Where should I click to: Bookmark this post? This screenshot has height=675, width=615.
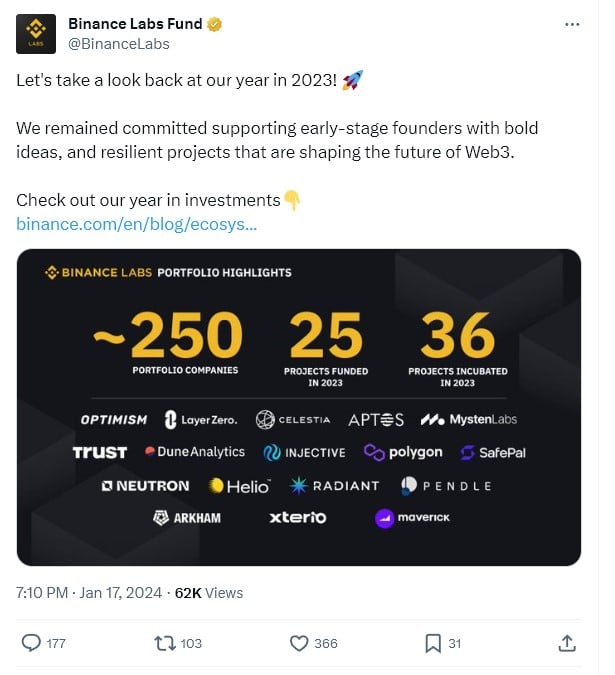coord(432,643)
